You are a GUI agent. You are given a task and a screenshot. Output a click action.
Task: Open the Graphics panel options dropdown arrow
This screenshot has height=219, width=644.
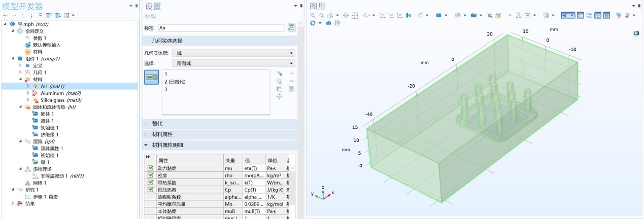tap(633, 6)
